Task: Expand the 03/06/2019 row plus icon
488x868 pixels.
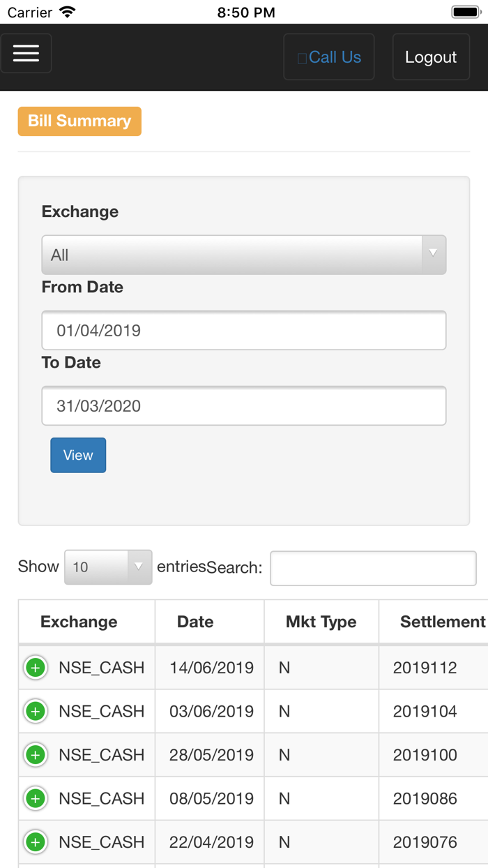Action: (x=36, y=711)
